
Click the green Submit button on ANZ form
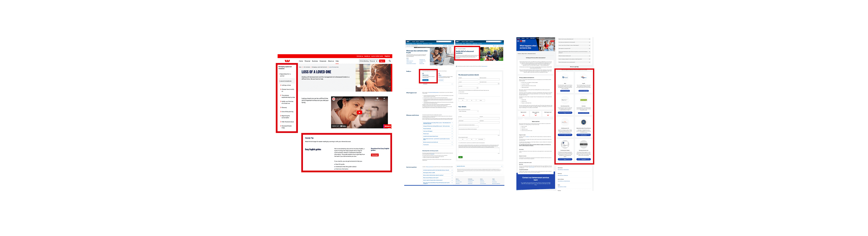460,157
